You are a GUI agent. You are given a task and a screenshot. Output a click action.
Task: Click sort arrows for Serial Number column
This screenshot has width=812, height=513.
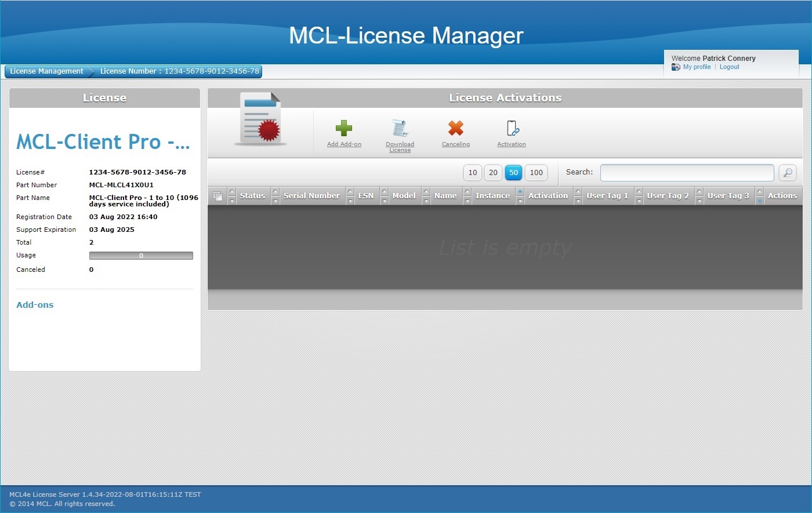click(275, 196)
